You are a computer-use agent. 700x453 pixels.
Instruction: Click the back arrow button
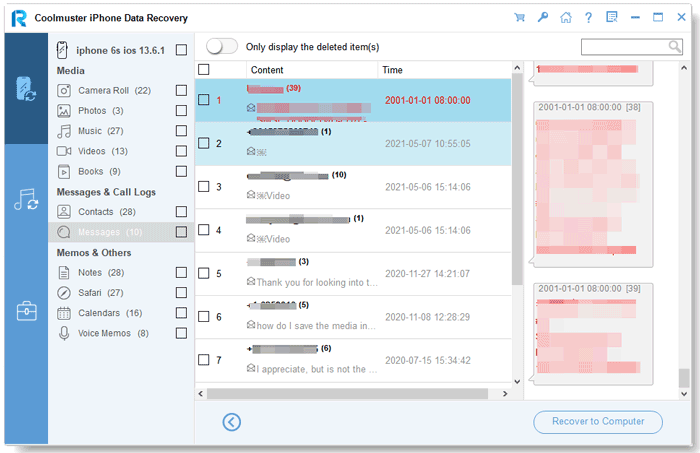point(232,422)
